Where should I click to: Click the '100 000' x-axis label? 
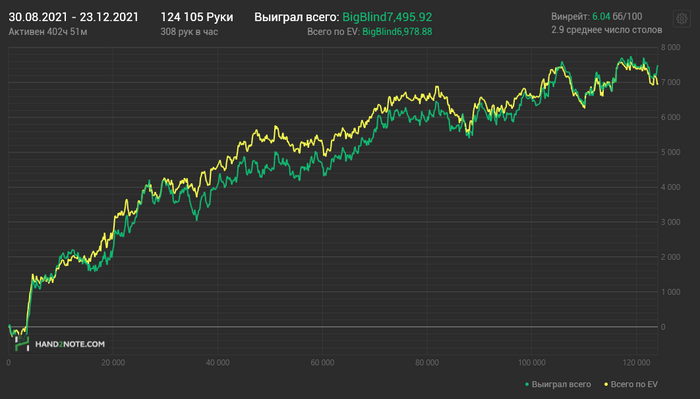point(532,362)
